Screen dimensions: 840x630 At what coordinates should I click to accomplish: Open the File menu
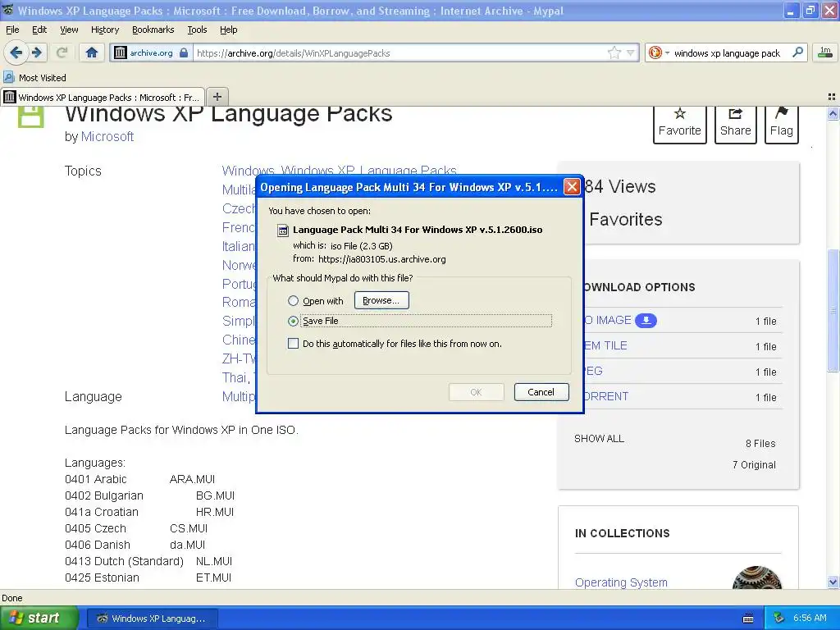[12, 30]
